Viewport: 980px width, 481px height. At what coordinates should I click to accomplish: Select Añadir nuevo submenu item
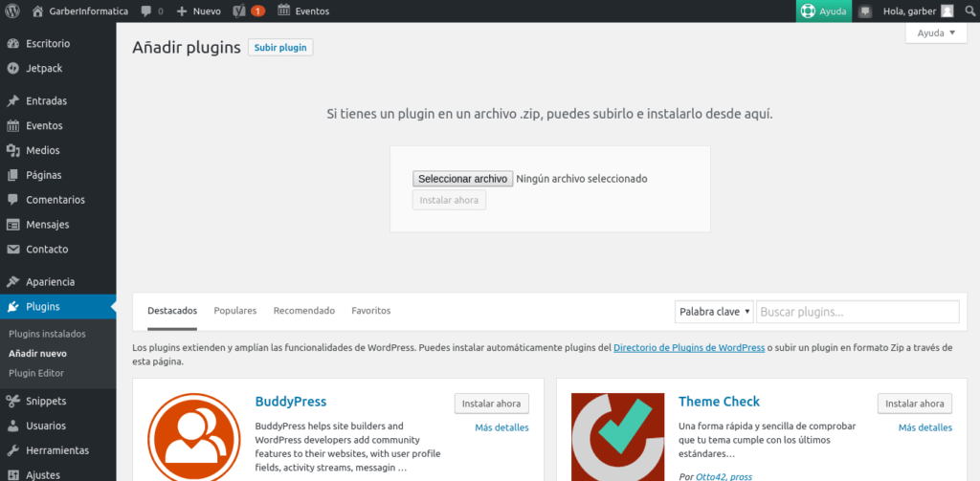coord(37,354)
